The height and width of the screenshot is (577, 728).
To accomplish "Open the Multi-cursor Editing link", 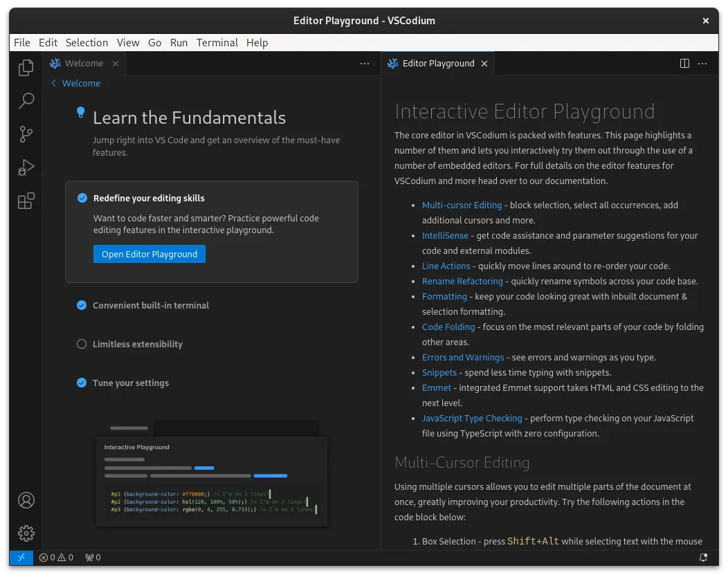I will (x=460, y=205).
